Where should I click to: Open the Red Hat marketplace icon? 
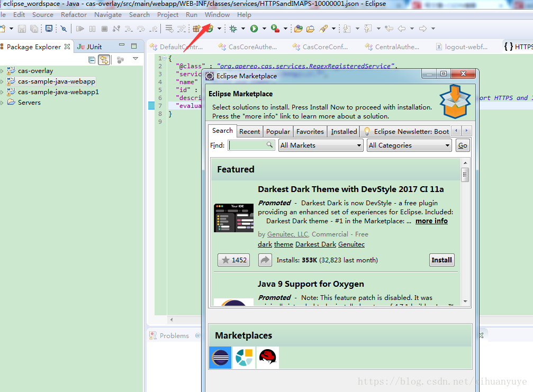click(x=267, y=358)
